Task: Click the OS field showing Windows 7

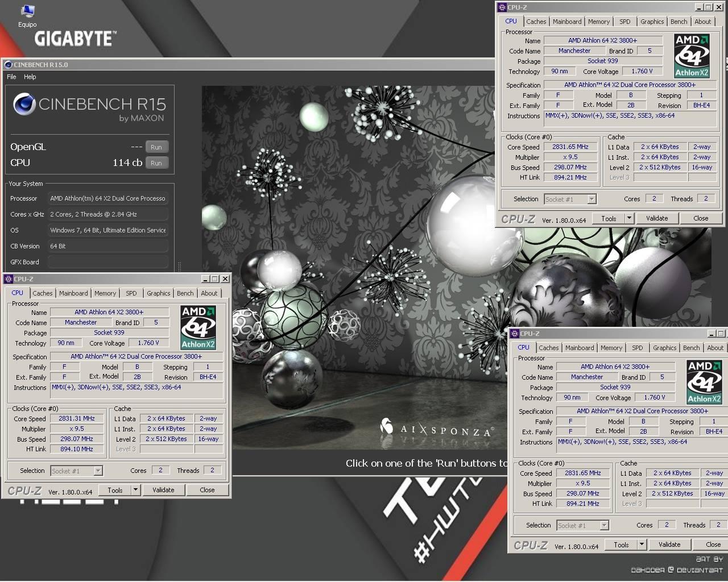Action: point(108,230)
